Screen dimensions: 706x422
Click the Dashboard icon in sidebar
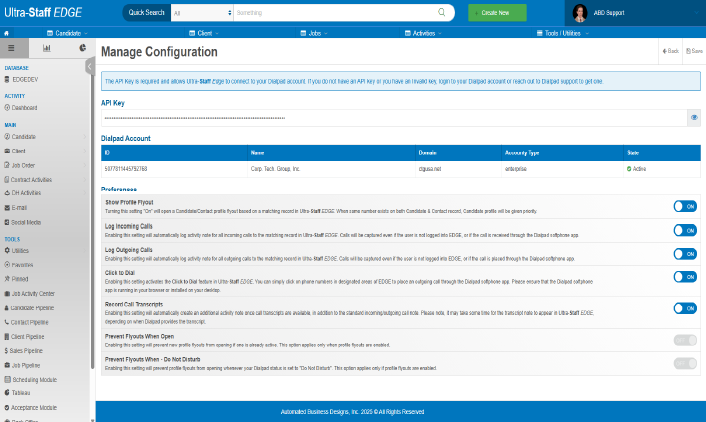[7, 108]
